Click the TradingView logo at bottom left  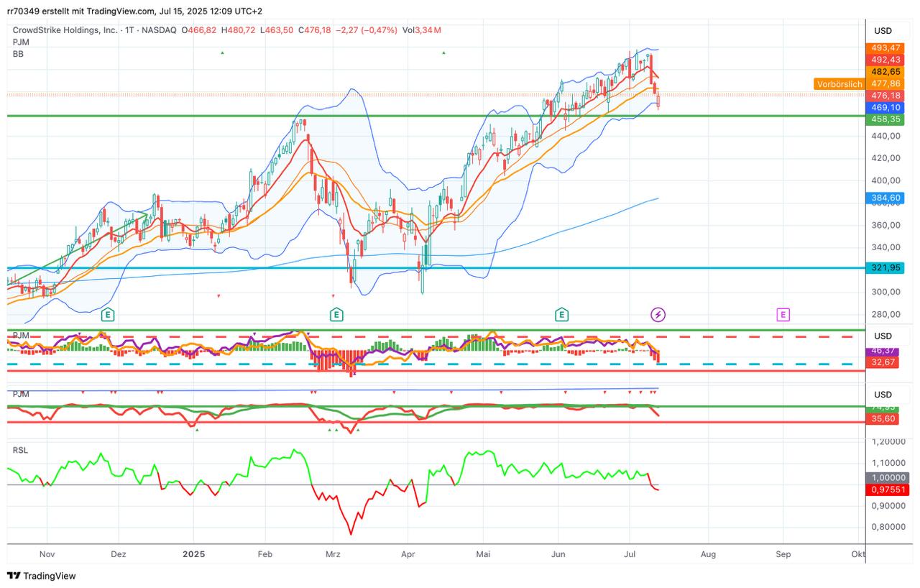42,576
